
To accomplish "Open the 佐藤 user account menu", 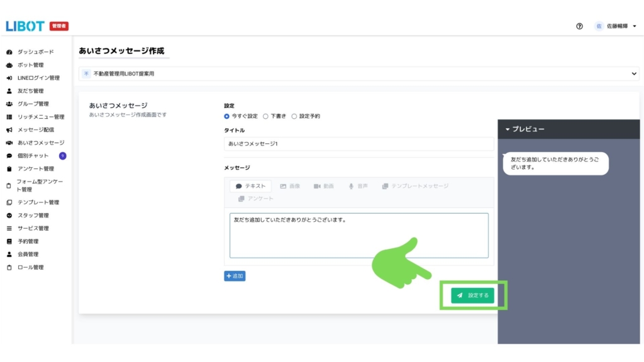I will pos(616,26).
